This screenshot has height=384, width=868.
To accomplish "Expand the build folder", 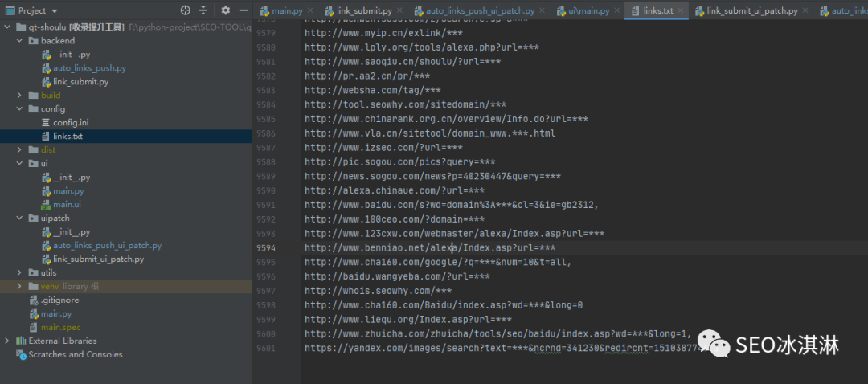I will coord(19,95).
